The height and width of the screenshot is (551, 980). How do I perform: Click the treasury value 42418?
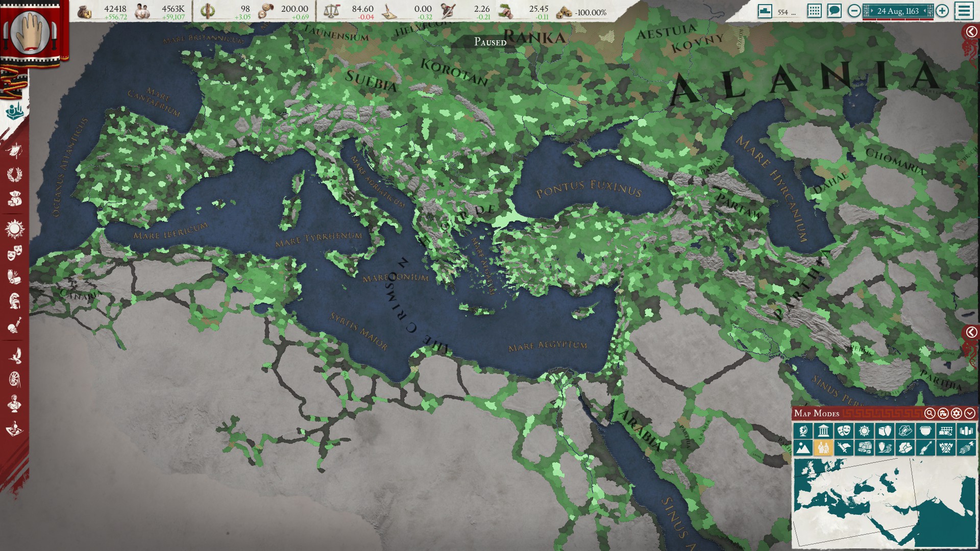click(115, 9)
